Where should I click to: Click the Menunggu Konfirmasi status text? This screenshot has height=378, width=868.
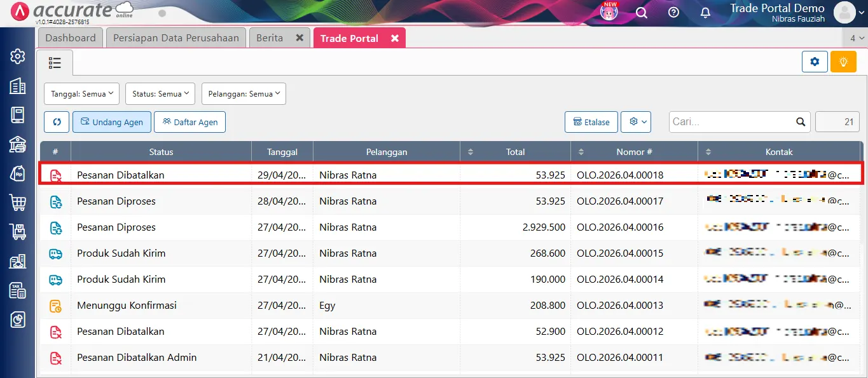click(127, 306)
